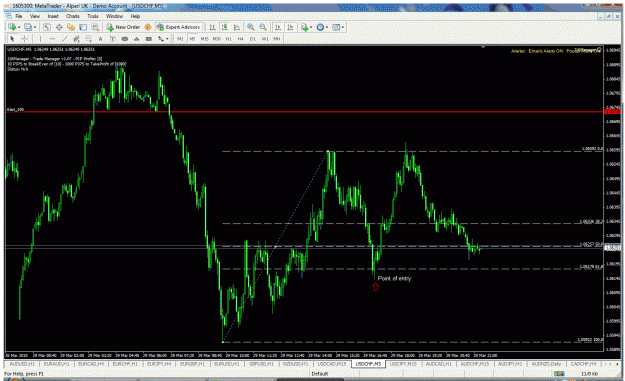
Task: Show the Market Watch window icon
Action: (x=47, y=27)
